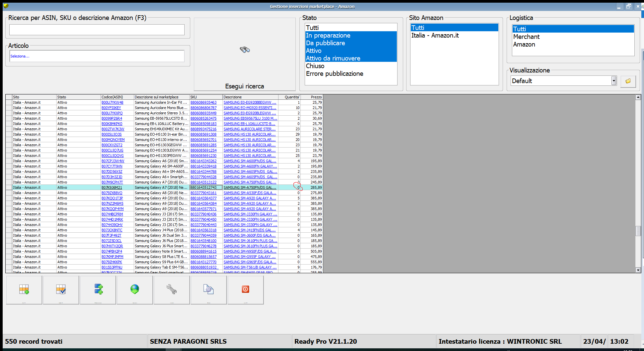Click the document gear icon button

point(209,290)
